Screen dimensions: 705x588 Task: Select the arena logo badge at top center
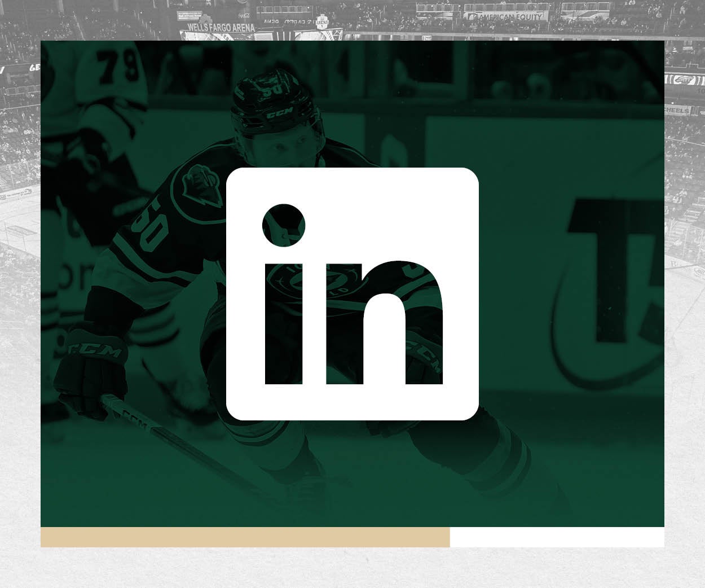click(321, 21)
